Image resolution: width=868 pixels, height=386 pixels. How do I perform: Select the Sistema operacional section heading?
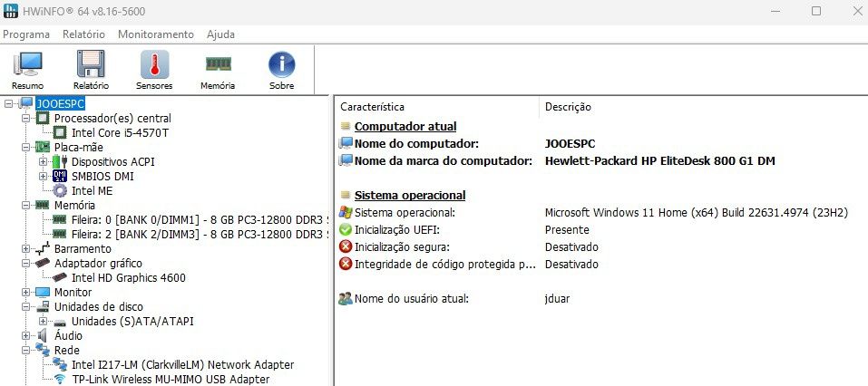[x=410, y=195]
